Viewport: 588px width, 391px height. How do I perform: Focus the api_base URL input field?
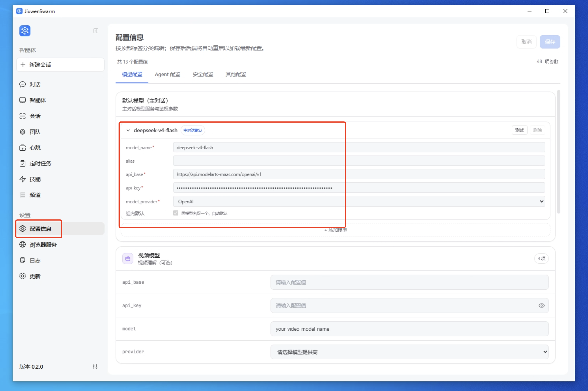point(359,174)
